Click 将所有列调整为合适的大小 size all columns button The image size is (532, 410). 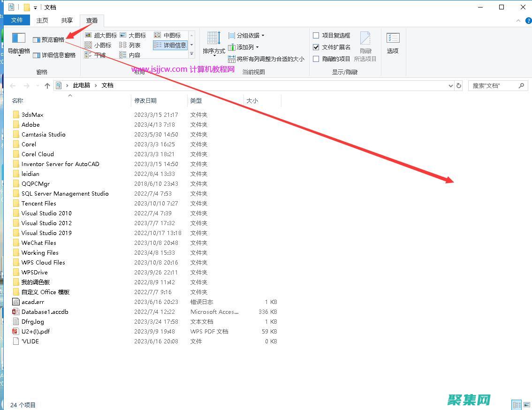266,59
